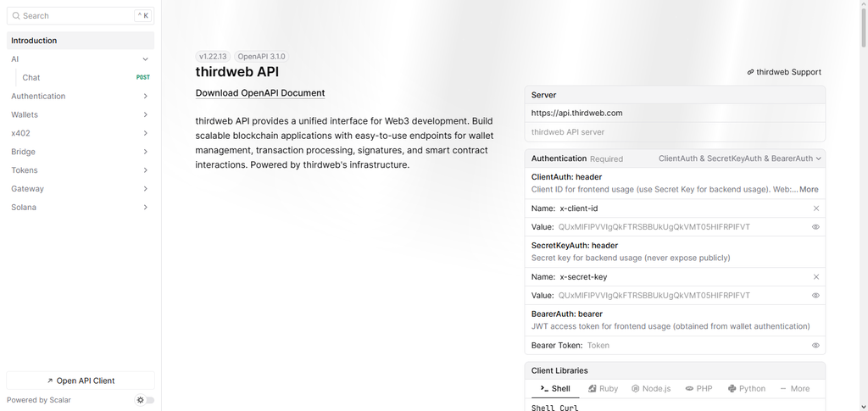The width and height of the screenshot is (868, 411).
Task: Click the Client Libraries panel header
Action: [675, 370]
